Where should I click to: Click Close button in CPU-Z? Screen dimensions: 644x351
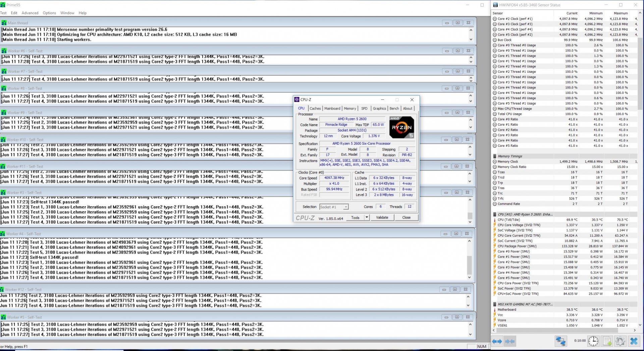tap(406, 218)
